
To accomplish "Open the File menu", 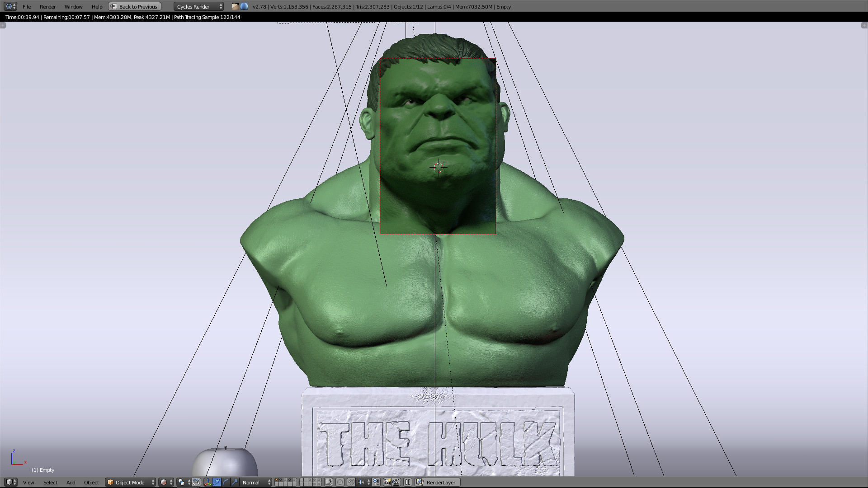I will [x=27, y=6].
